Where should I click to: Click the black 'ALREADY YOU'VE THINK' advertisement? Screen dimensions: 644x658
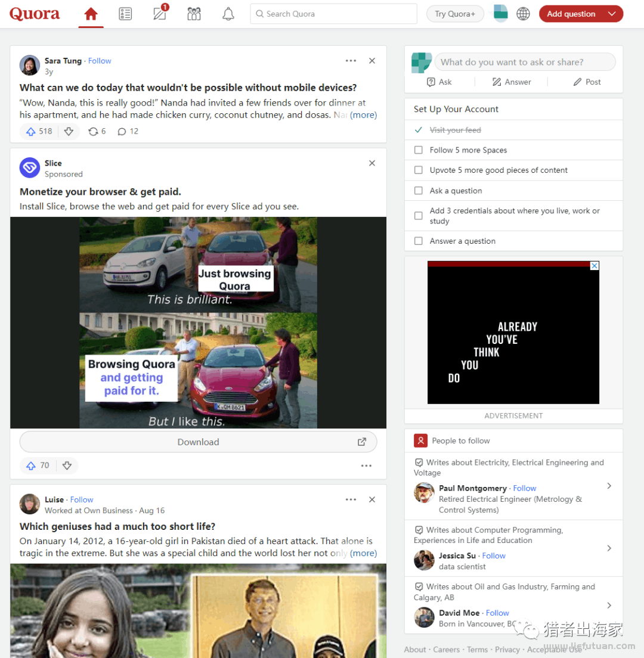(x=513, y=333)
